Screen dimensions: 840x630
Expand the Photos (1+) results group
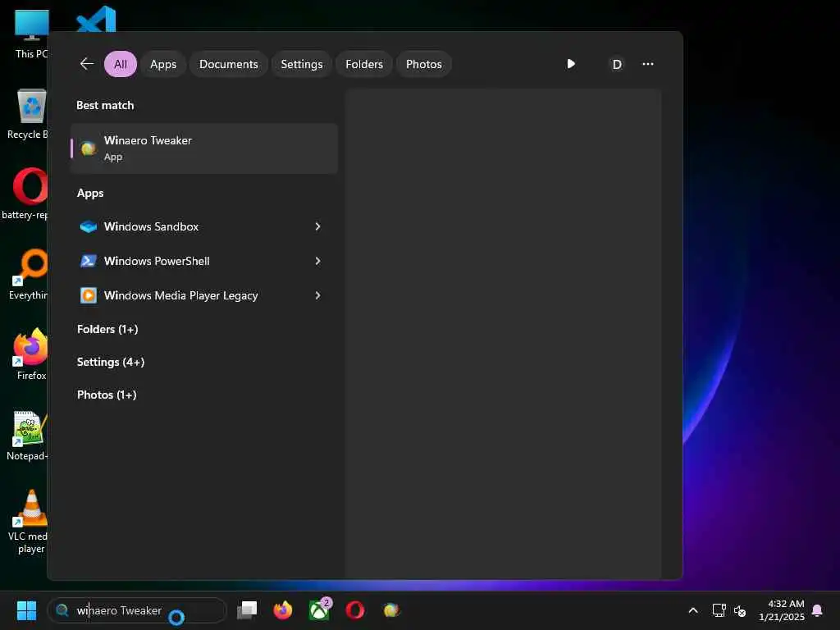[x=107, y=395]
